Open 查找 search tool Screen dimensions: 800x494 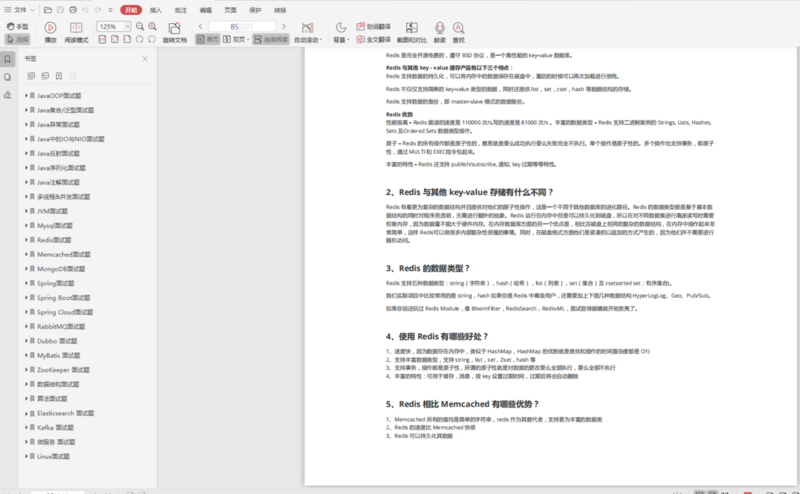point(459,32)
